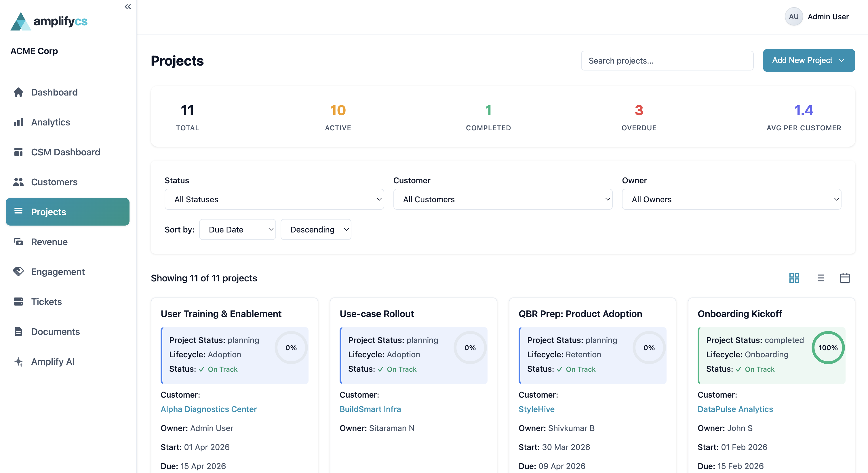The height and width of the screenshot is (473, 868).
Task: Switch to grid view of projects
Action: tap(794, 278)
